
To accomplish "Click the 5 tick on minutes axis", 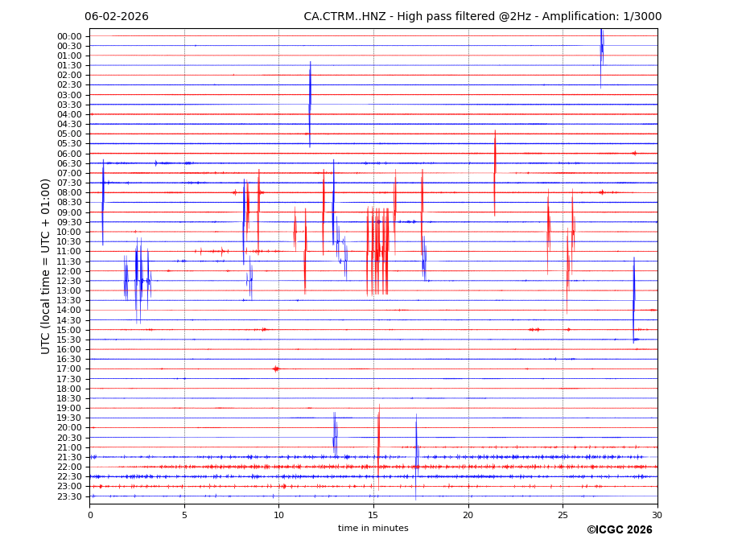I will pos(184,515).
